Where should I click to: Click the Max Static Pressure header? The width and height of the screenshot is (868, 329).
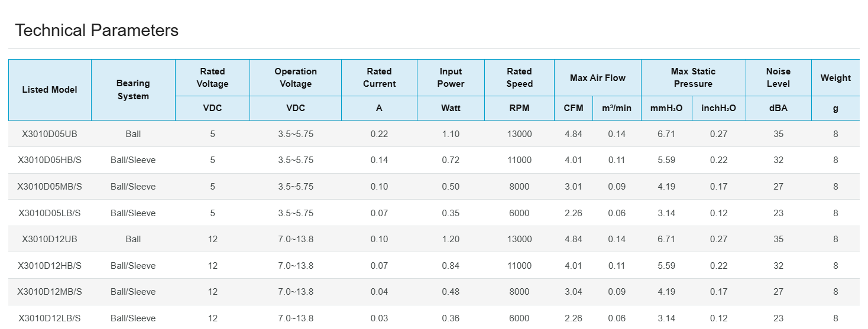point(693,77)
